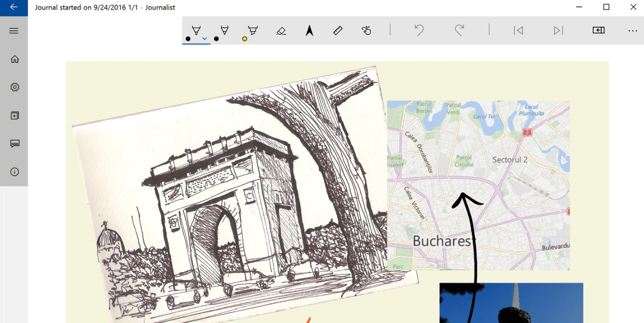Activate the eraser tool

coord(281,31)
